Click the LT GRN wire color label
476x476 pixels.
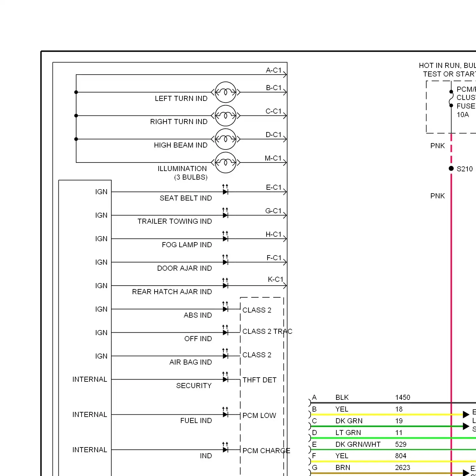coord(348,433)
